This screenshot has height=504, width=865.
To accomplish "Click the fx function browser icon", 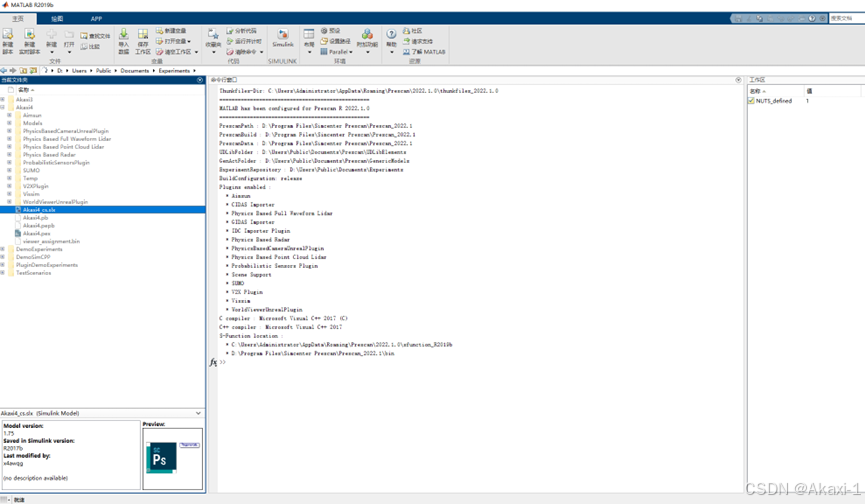I will click(213, 362).
